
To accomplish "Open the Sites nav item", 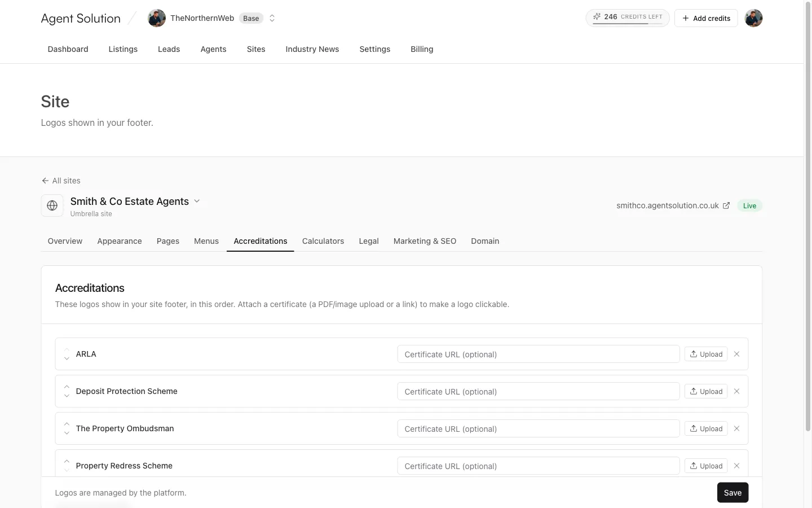I will click(x=256, y=49).
